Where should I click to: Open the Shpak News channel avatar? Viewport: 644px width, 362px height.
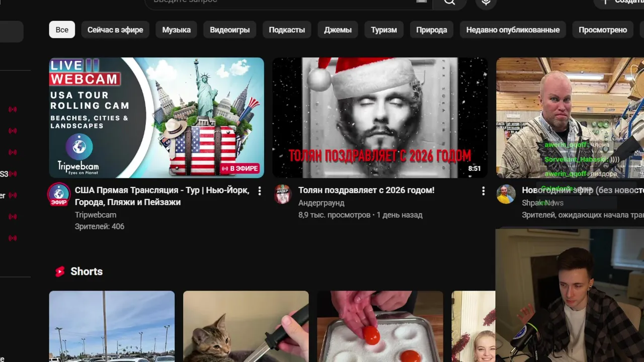pyautogui.click(x=506, y=194)
